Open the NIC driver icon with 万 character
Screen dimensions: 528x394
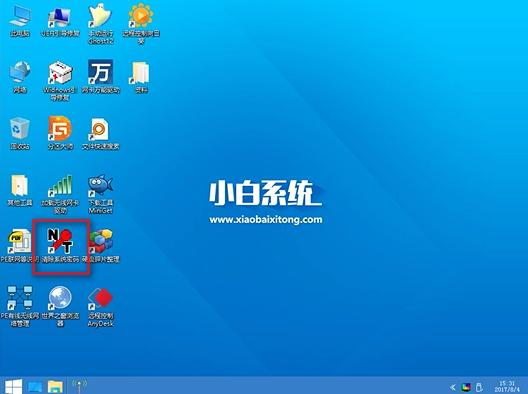pyautogui.click(x=101, y=77)
